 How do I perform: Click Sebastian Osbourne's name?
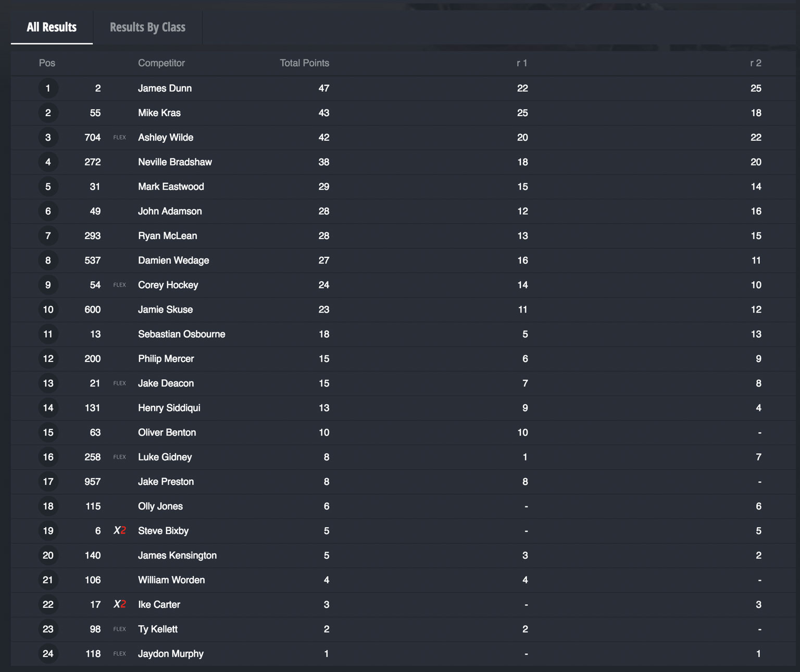tap(181, 334)
